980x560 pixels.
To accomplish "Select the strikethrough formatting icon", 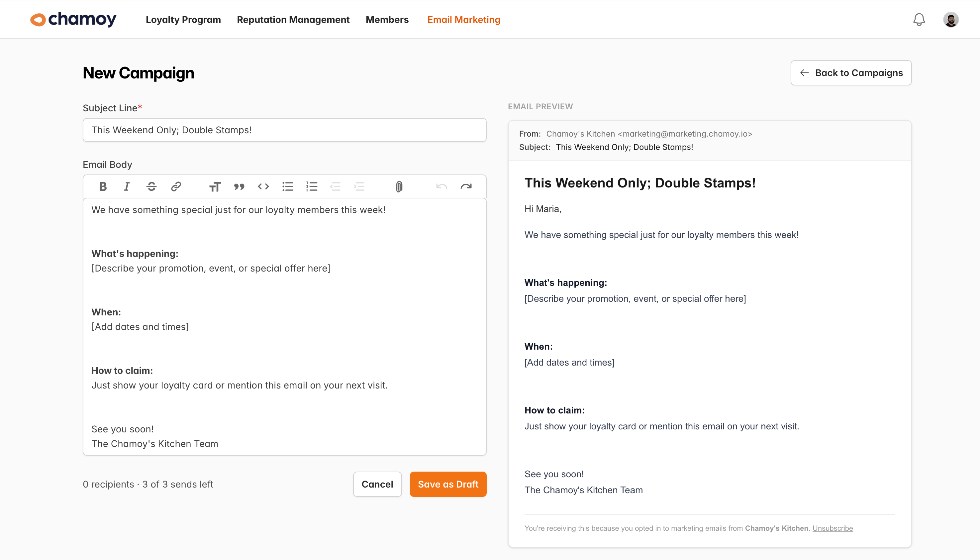I will pos(151,186).
